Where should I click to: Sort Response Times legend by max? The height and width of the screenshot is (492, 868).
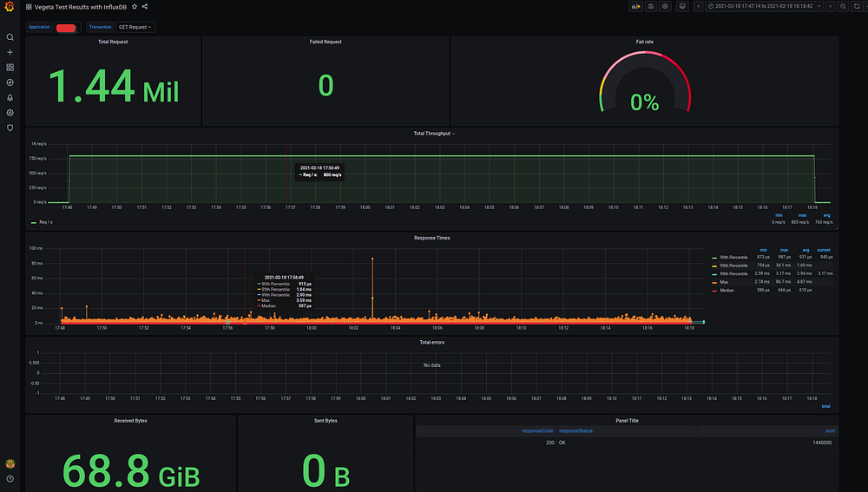(x=785, y=250)
